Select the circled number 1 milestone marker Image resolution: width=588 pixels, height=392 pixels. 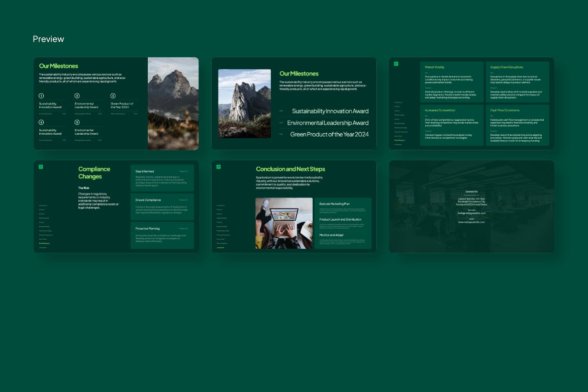click(41, 95)
